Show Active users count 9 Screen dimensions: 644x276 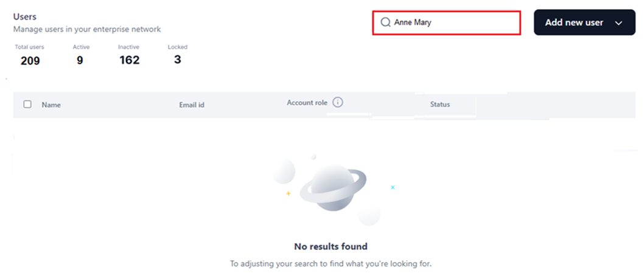(x=80, y=60)
